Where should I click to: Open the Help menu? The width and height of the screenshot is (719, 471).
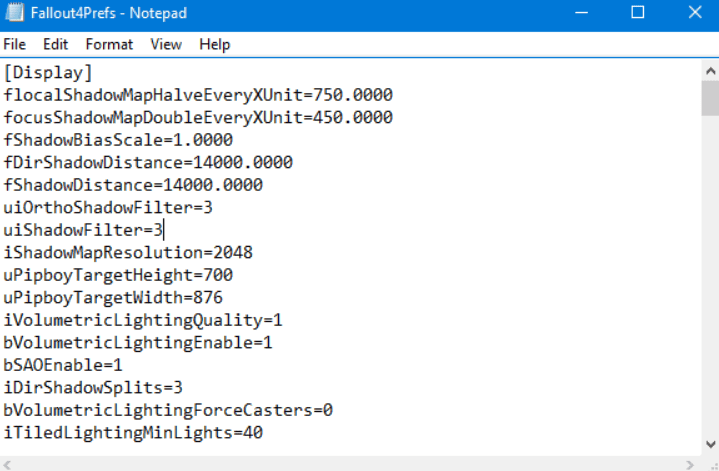(x=215, y=44)
